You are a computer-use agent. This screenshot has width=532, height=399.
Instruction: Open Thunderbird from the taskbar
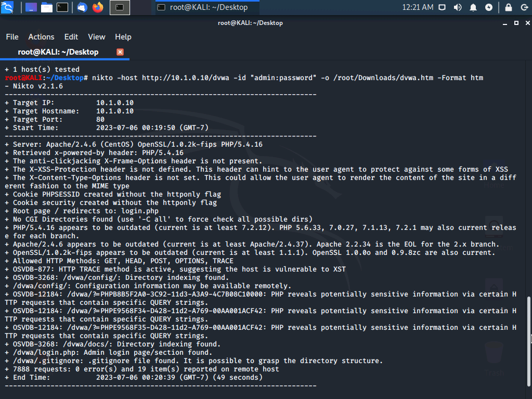(x=82, y=7)
